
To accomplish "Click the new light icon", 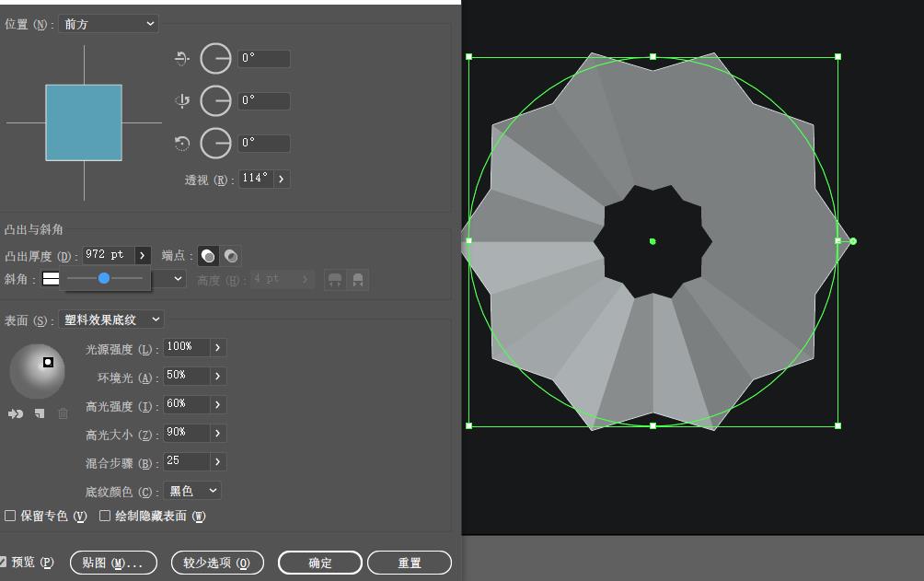I will pyautogui.click(x=40, y=414).
